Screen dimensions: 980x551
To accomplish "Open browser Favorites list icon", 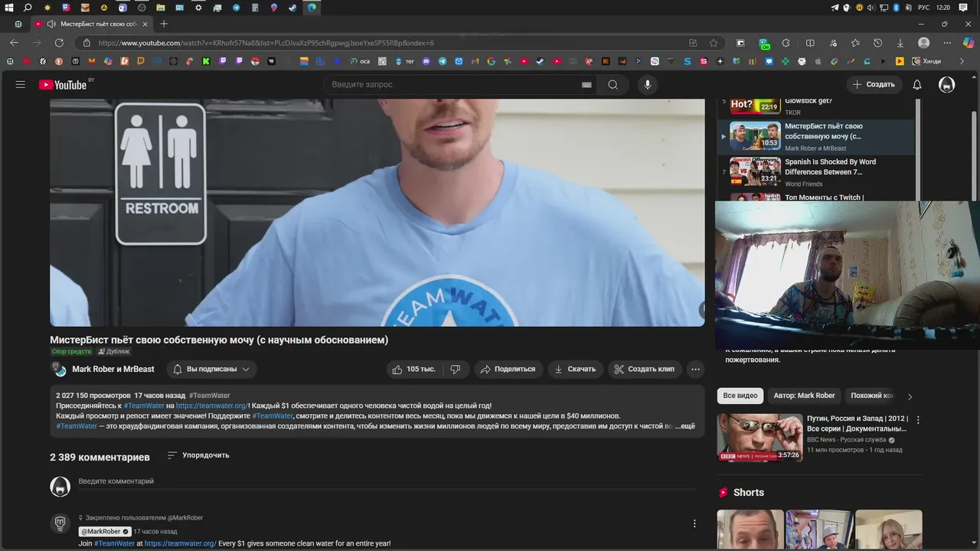I will tap(855, 43).
